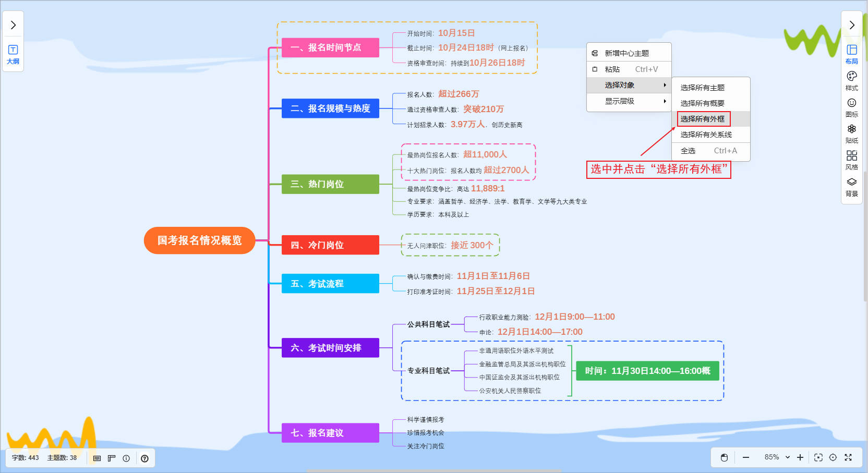The image size is (868, 473).
Task: Choose 选择所有外框 from the submenu
Action: 703,119
